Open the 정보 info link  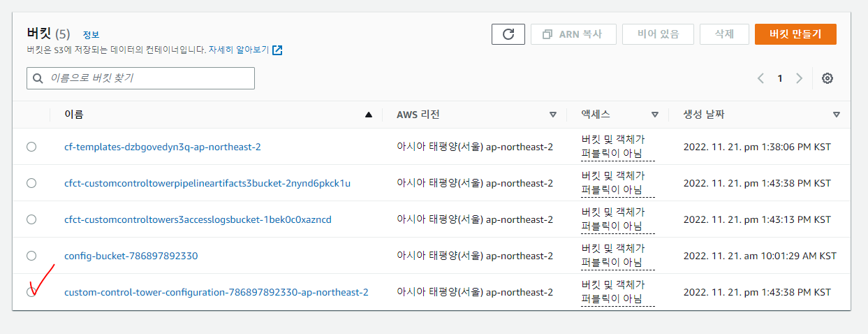(x=91, y=34)
